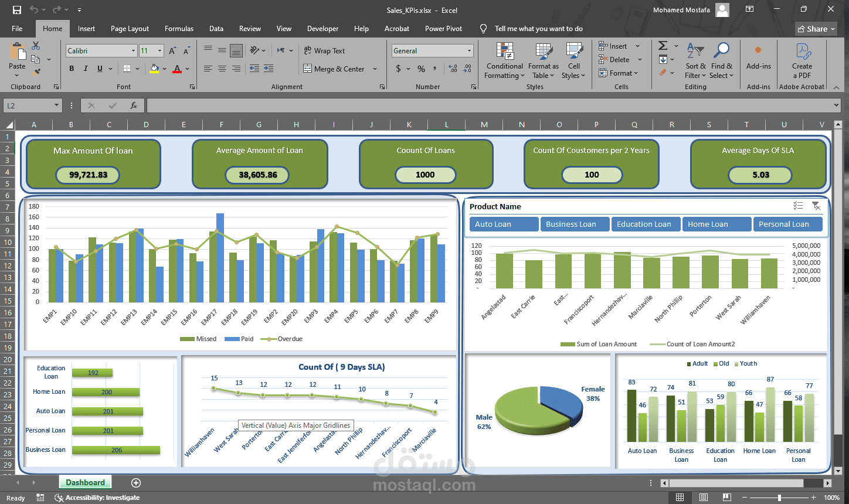Image resolution: width=849 pixels, height=504 pixels.
Task: Open the Format cells dropdown
Action: (x=636, y=73)
